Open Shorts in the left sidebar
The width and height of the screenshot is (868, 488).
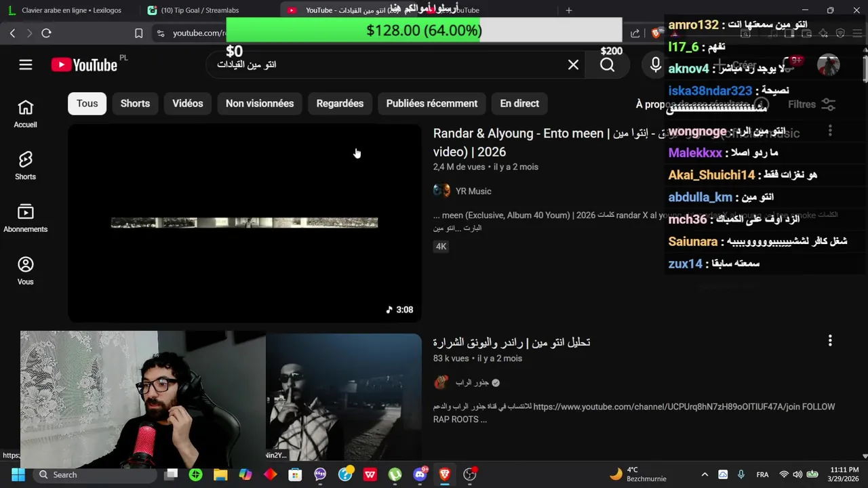25,166
